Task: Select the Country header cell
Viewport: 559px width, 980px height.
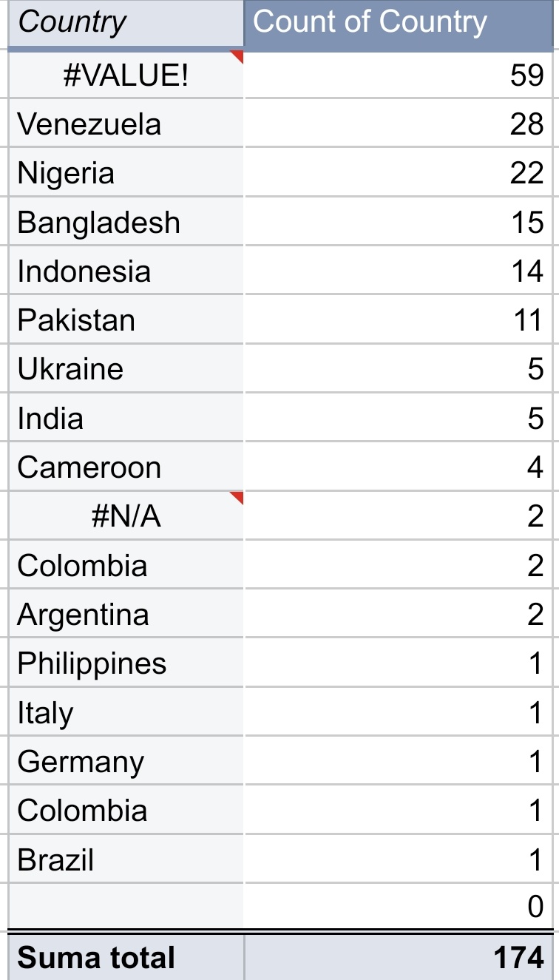Action: [x=126, y=24]
